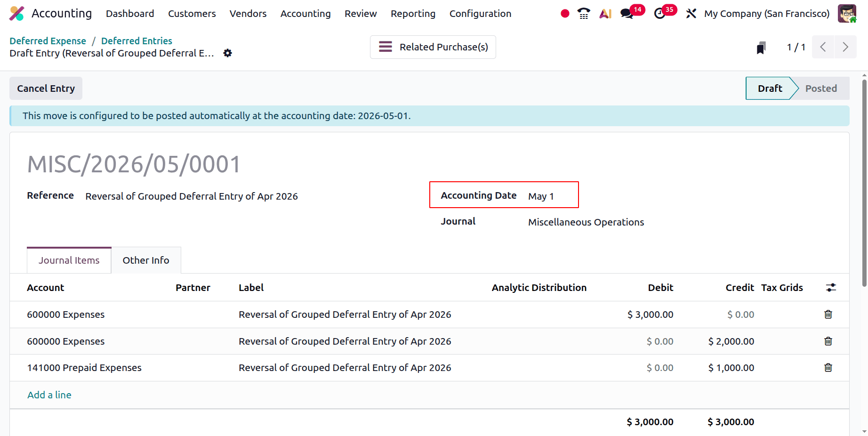Open the debug tools wrench icon

pyautogui.click(x=691, y=14)
